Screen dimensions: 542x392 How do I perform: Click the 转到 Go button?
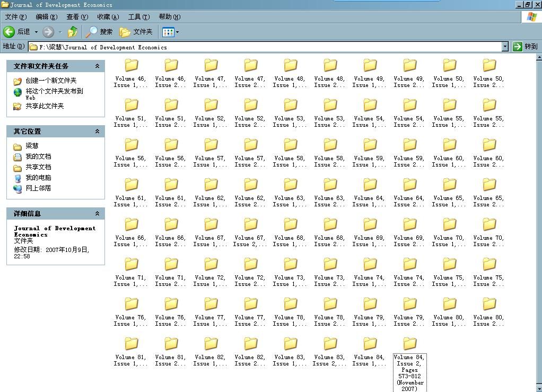(x=525, y=47)
